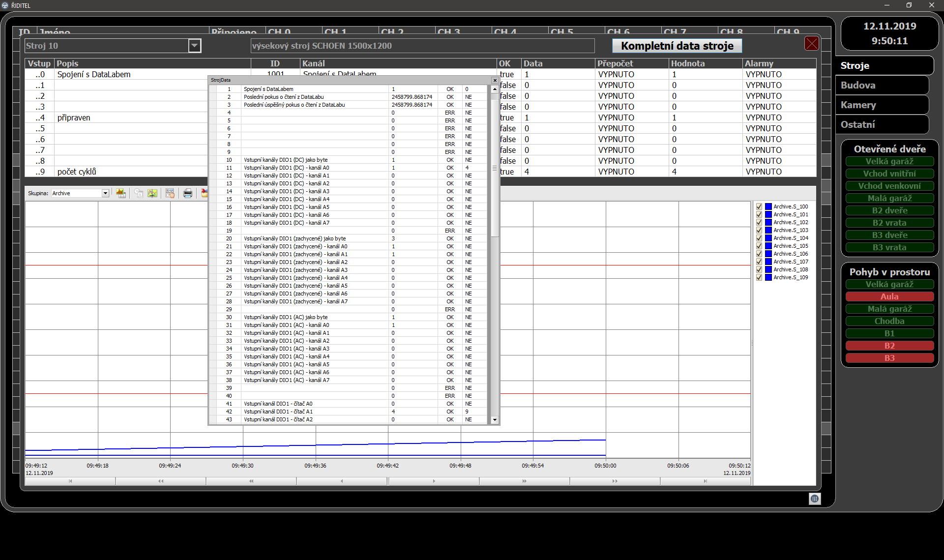
Task: Jump to last record in trend navigation
Action: coord(705,481)
